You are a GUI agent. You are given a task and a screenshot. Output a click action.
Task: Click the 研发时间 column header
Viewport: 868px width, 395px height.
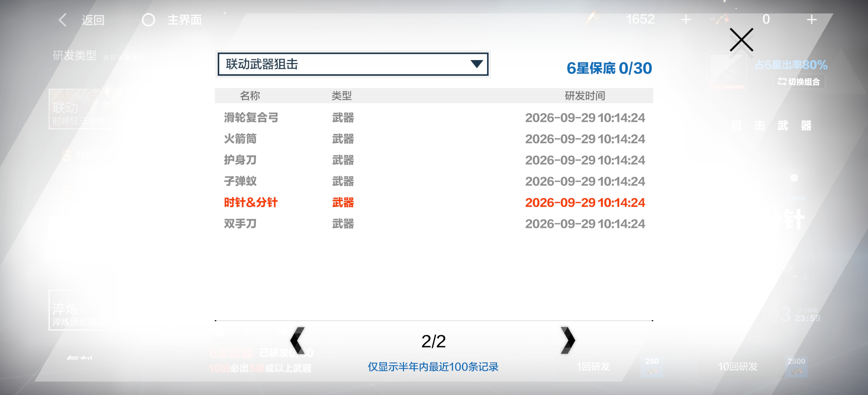click(585, 96)
